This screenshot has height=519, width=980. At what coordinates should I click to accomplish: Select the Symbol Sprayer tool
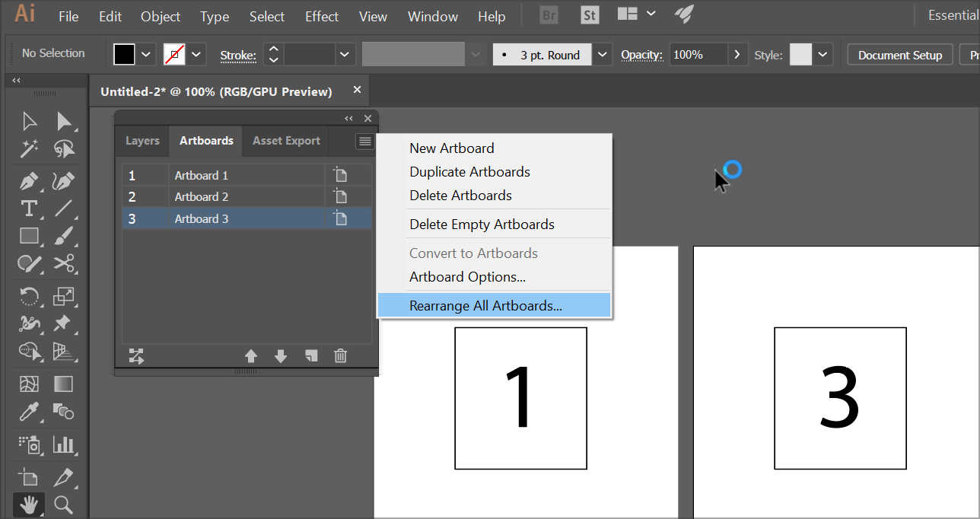coord(29,444)
